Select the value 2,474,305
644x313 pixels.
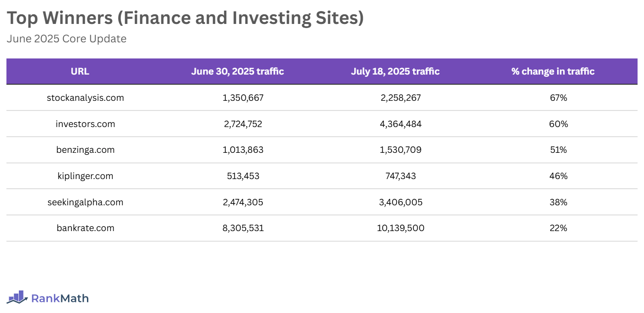pos(242,202)
